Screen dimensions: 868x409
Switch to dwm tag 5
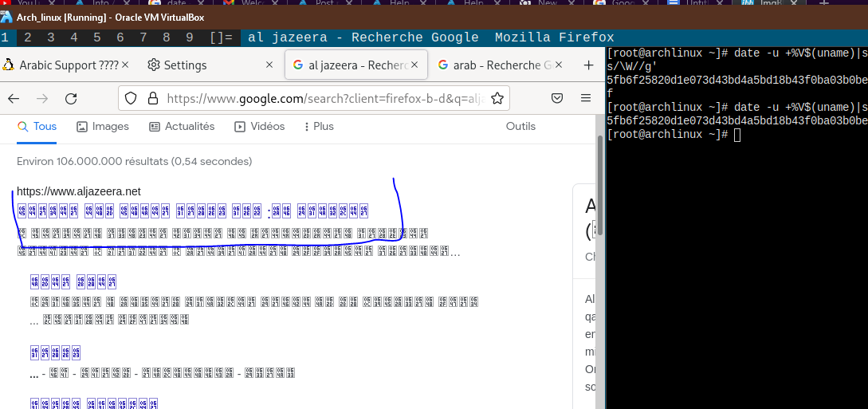(x=97, y=37)
